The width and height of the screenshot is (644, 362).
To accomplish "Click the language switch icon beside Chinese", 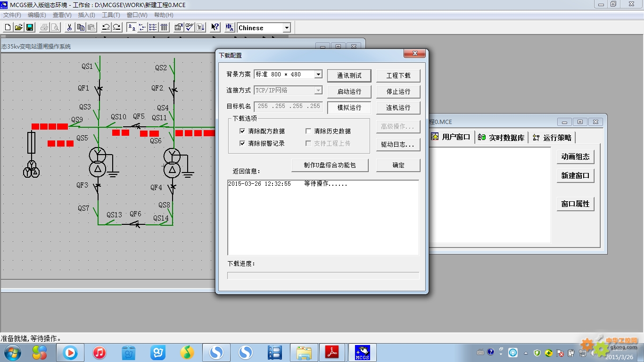I will pos(230,27).
